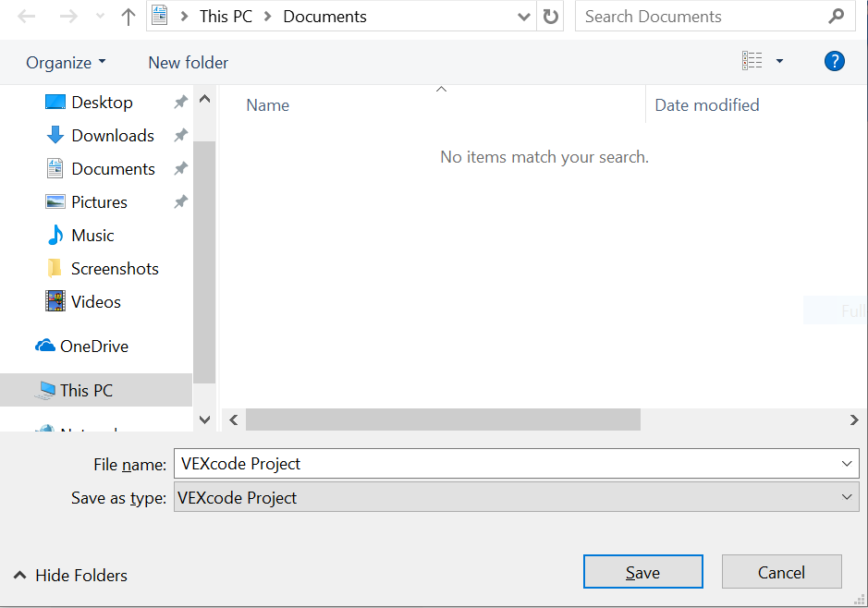Create a new folder
Screen dimensions: 868x608
[188, 62]
